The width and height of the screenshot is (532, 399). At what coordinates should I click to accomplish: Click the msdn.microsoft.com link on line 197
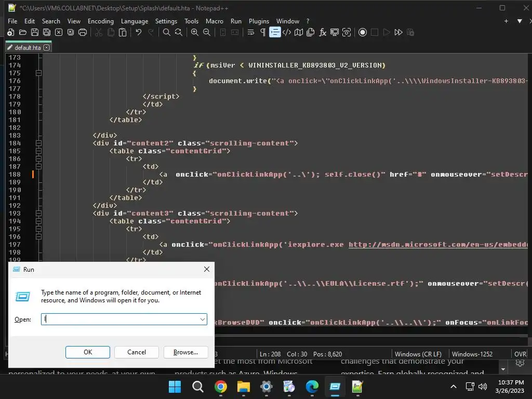tap(438, 245)
